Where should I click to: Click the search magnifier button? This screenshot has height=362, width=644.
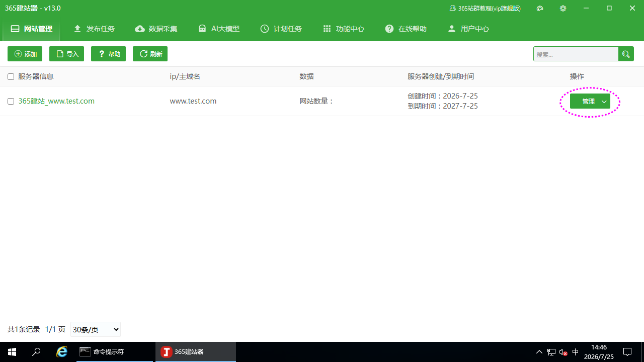coord(626,54)
